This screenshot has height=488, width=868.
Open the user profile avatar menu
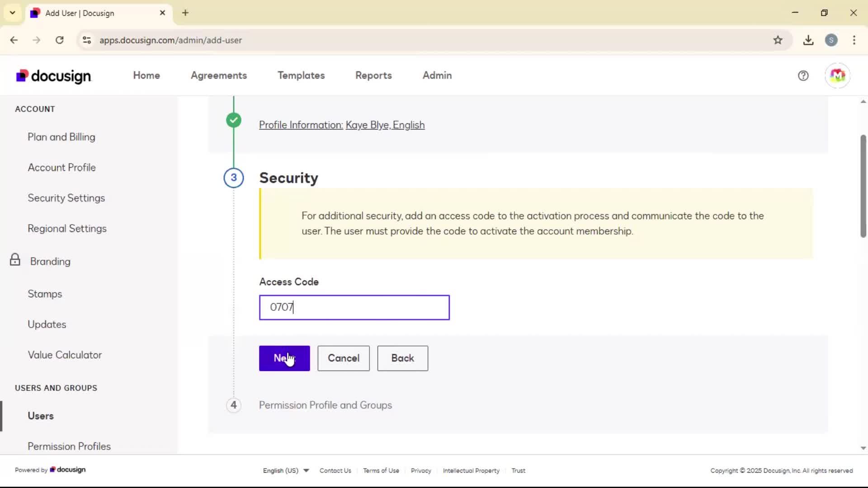tap(837, 75)
